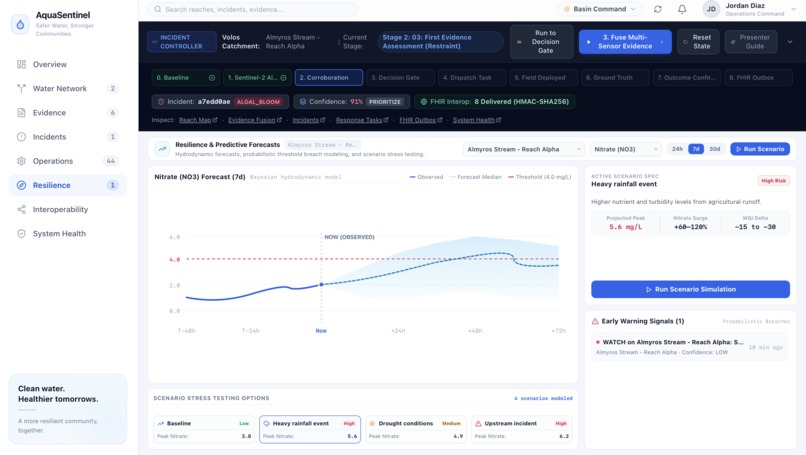Toggle Observed series in chart legend
This screenshot has width=806, height=455.
(426, 177)
